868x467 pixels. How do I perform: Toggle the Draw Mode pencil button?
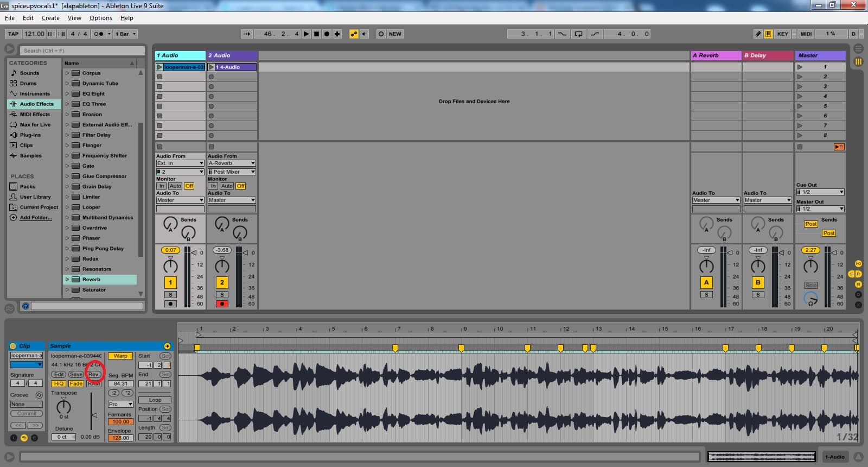758,34
